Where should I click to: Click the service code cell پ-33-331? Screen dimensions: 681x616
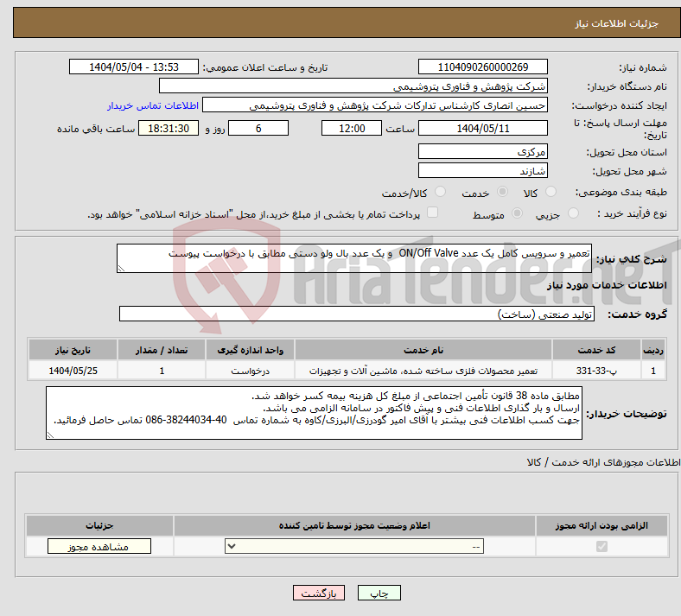(596, 371)
